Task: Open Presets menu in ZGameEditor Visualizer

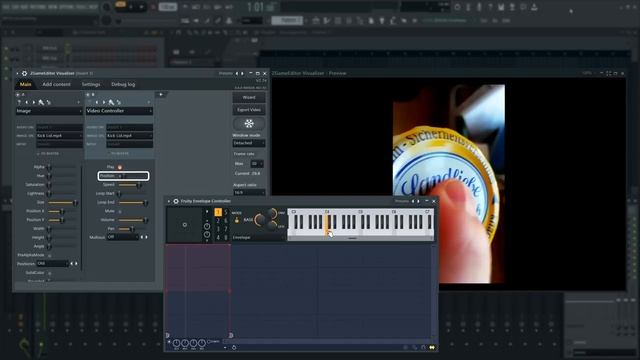Action: pos(226,73)
